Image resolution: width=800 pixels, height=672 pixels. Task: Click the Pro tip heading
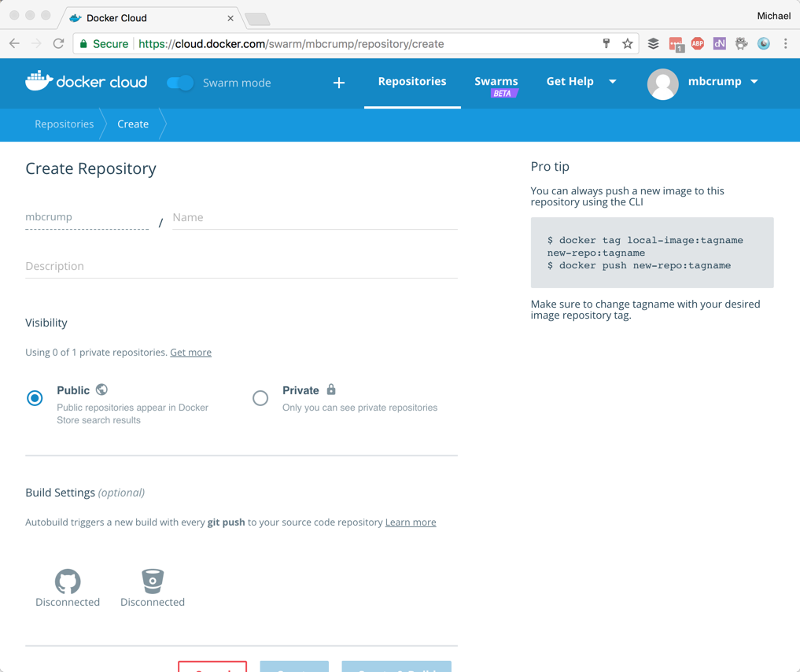point(550,167)
